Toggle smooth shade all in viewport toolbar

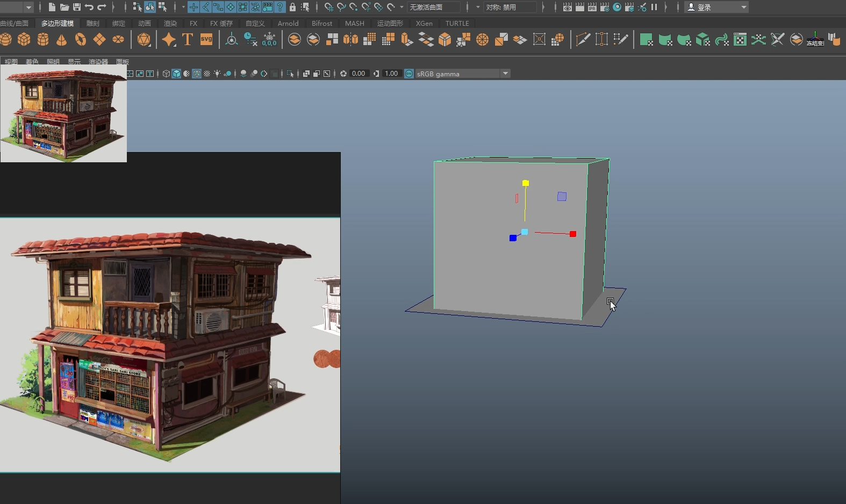click(x=176, y=74)
